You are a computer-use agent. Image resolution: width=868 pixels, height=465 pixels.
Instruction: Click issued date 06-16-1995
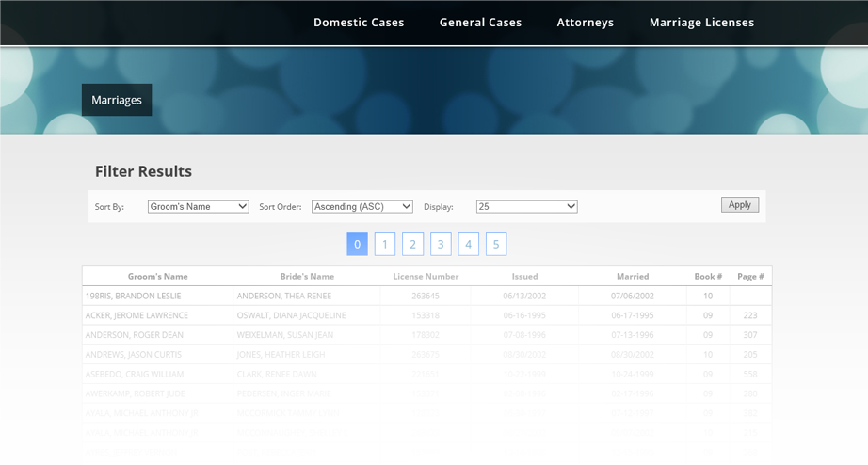tap(524, 315)
